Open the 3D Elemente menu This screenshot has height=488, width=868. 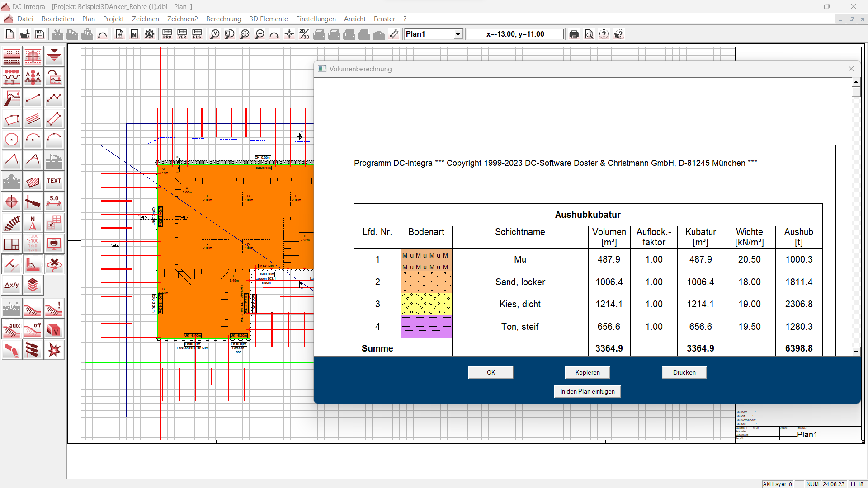(269, 19)
